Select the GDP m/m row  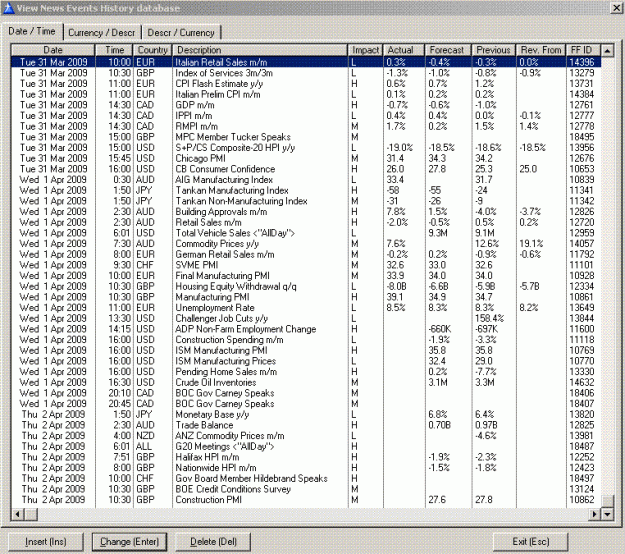[x=306, y=105]
